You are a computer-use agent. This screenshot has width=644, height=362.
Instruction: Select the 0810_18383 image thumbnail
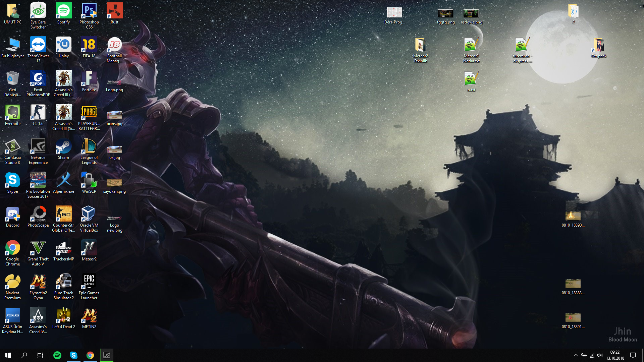tap(573, 287)
